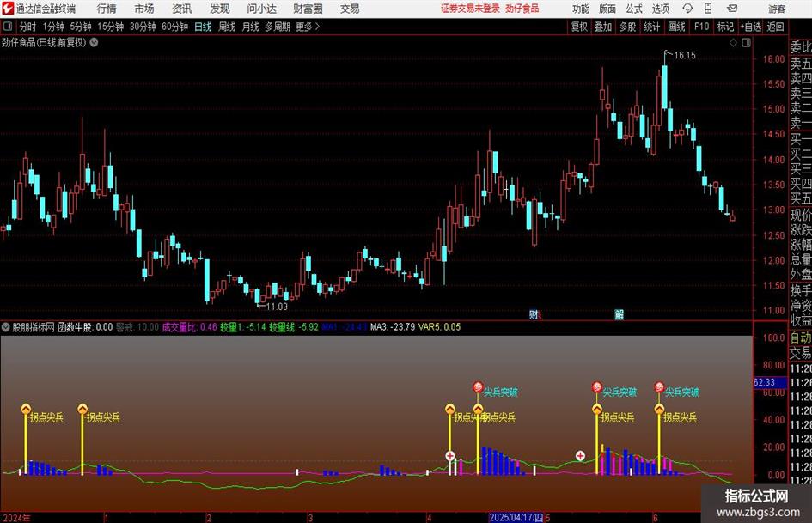Click the first 拐点尖兵 signal icon

click(x=26, y=409)
